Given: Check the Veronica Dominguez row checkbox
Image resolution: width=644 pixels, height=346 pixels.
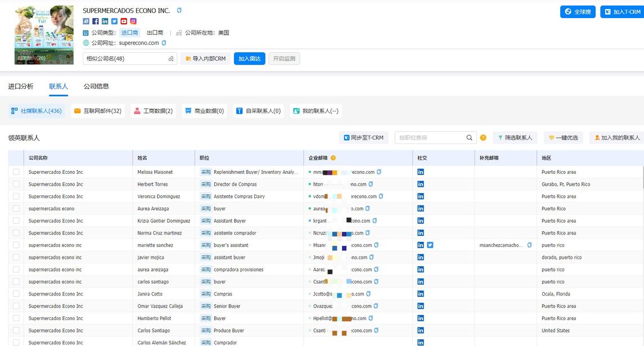Looking at the screenshot, I should (x=16, y=196).
